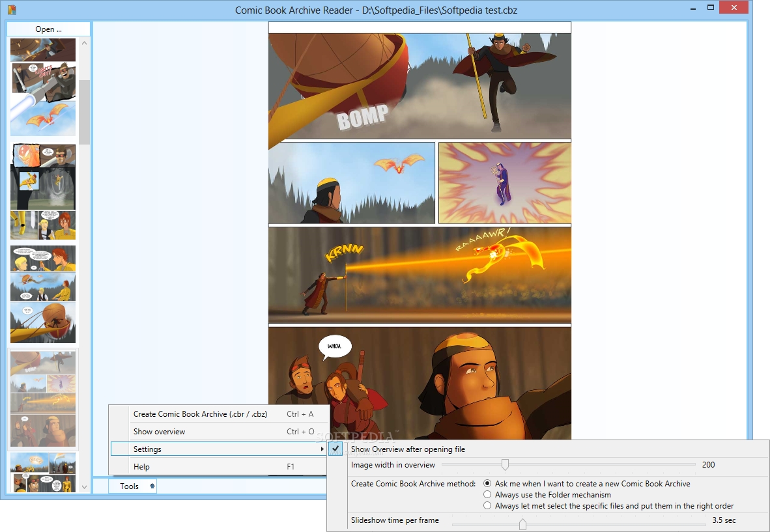Viewport: 770px width, 532px height.
Task: Open the Settings submenu entry
Action: (219, 449)
